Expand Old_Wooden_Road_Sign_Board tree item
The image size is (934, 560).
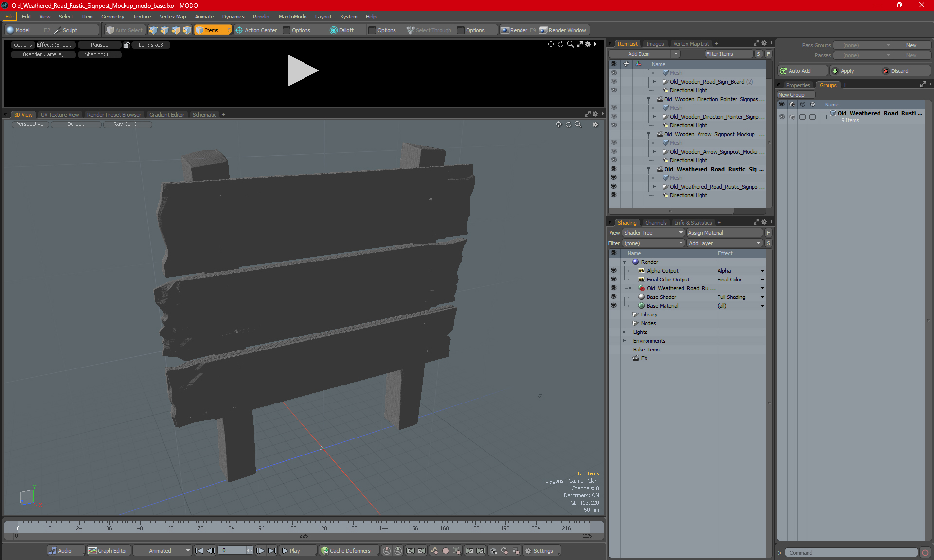tap(654, 82)
